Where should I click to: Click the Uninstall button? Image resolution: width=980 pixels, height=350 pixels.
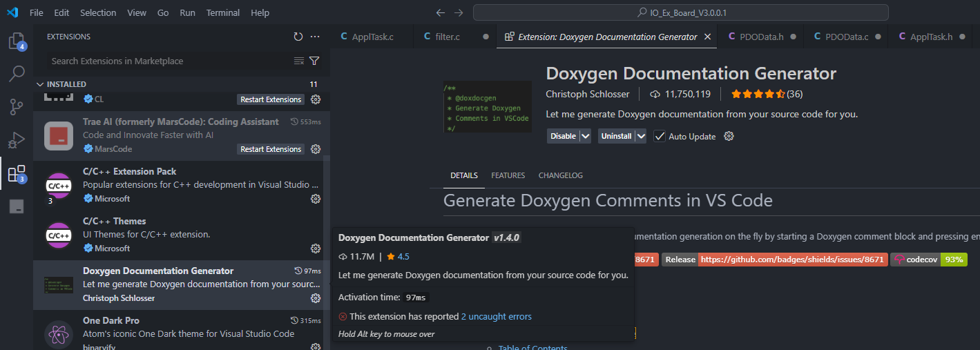coord(616,136)
